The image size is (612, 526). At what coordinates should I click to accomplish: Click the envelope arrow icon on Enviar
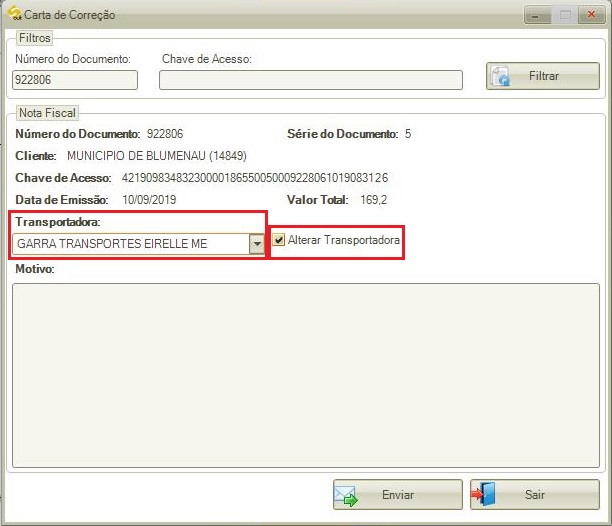click(x=346, y=496)
